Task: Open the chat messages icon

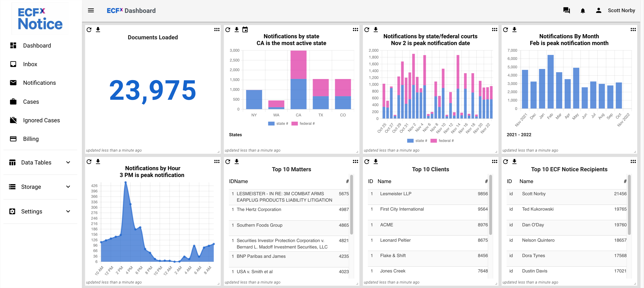Action: 566,11
